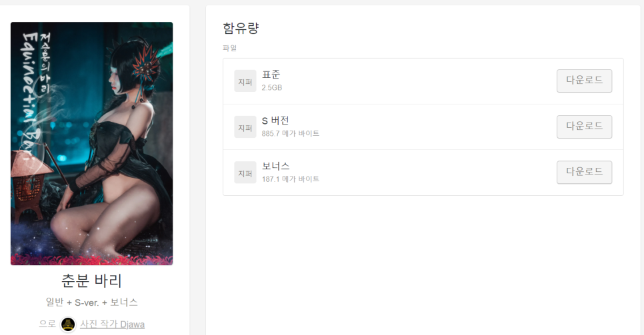The width and height of the screenshot is (644, 335).
Task: Open the 사진 작가 Djawa creator link
Action: tap(112, 324)
